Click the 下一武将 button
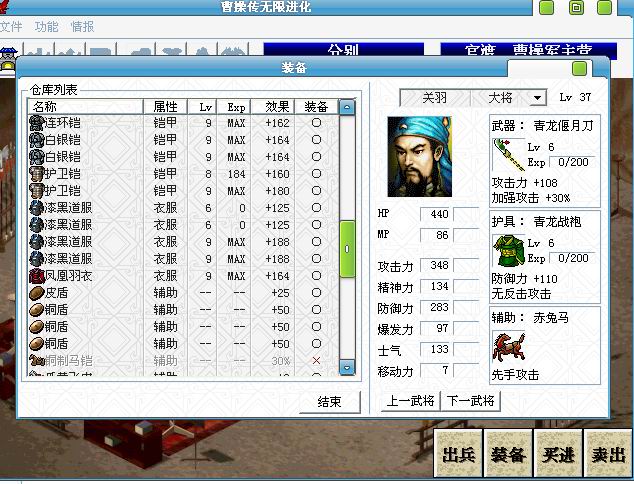Image resolution: width=634 pixels, height=484 pixels. pyautogui.click(x=470, y=401)
